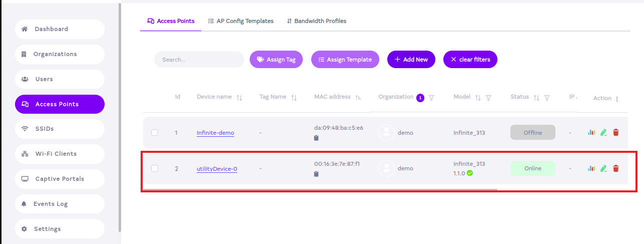Image resolution: width=644 pixels, height=244 pixels.
Task: Go to Captive Portals in sidebar
Action: pos(60,179)
